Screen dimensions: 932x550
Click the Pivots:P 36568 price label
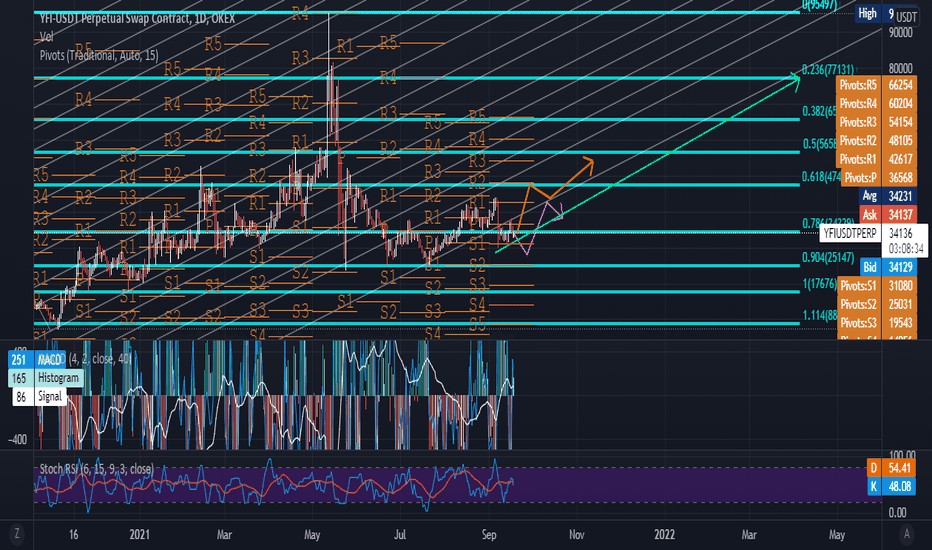[879, 177]
